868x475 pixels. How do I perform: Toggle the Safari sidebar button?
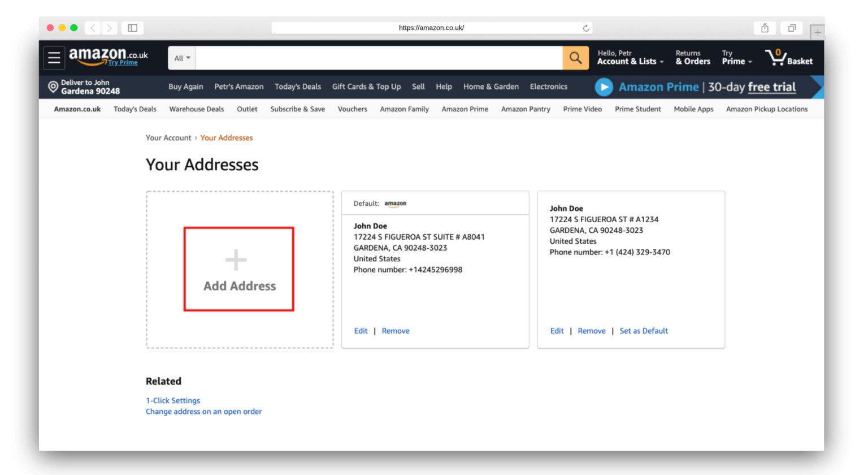(x=132, y=28)
